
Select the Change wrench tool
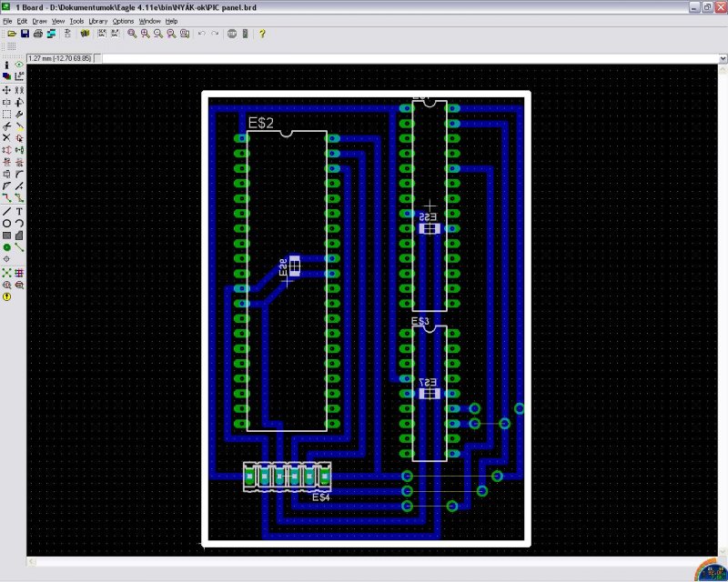pos(19,115)
